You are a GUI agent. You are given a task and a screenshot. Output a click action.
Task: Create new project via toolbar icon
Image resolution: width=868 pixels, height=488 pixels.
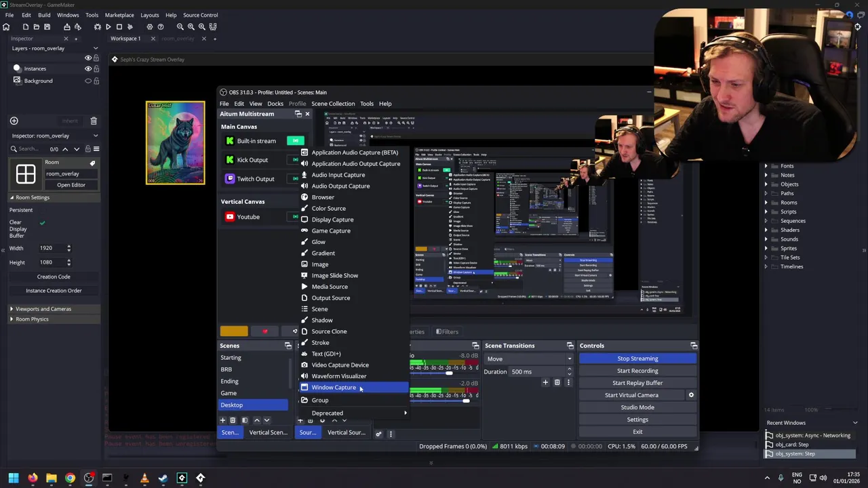click(x=26, y=26)
